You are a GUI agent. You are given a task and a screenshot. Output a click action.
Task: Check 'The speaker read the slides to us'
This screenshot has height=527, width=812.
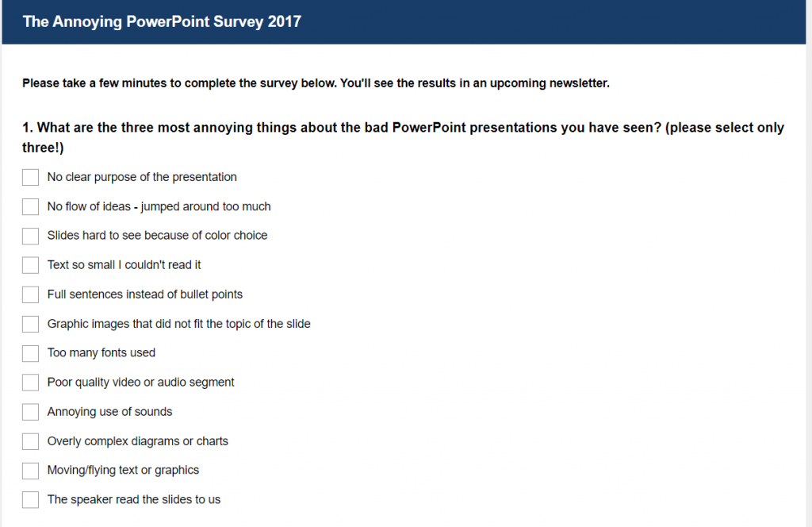(29, 499)
